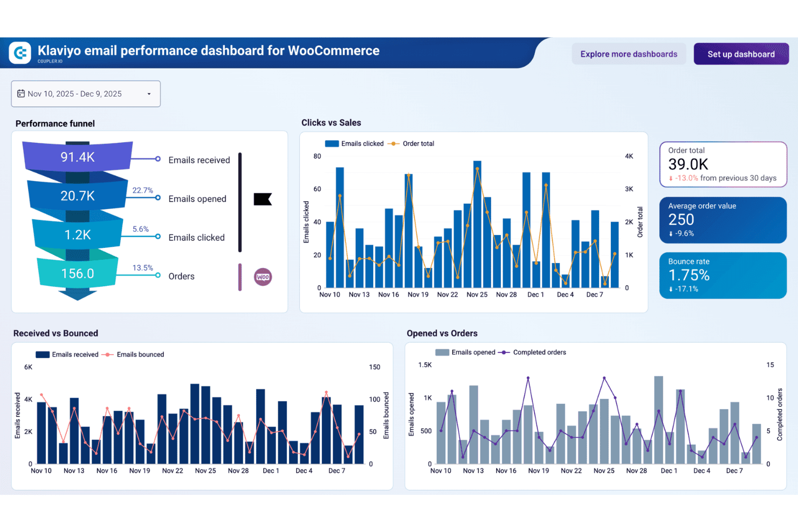Click the 5.6% click rate value

pos(140,229)
